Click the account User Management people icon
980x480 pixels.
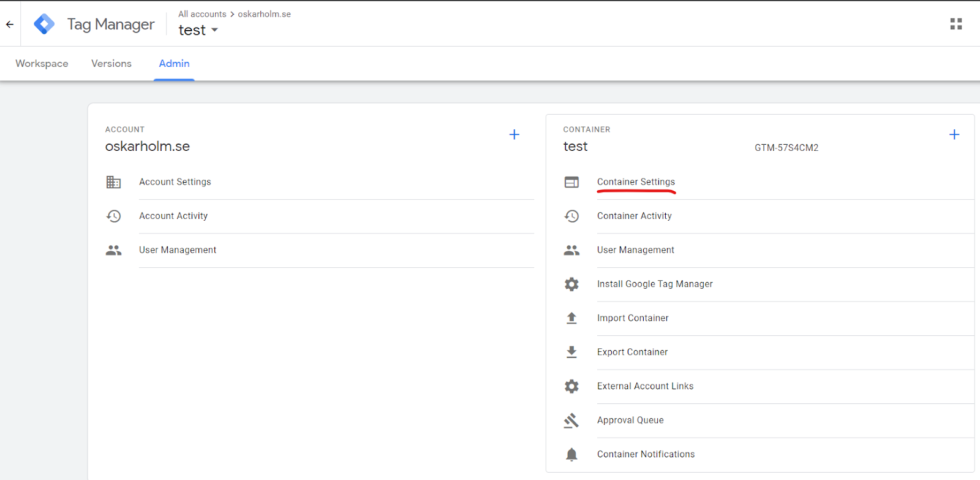(x=113, y=250)
